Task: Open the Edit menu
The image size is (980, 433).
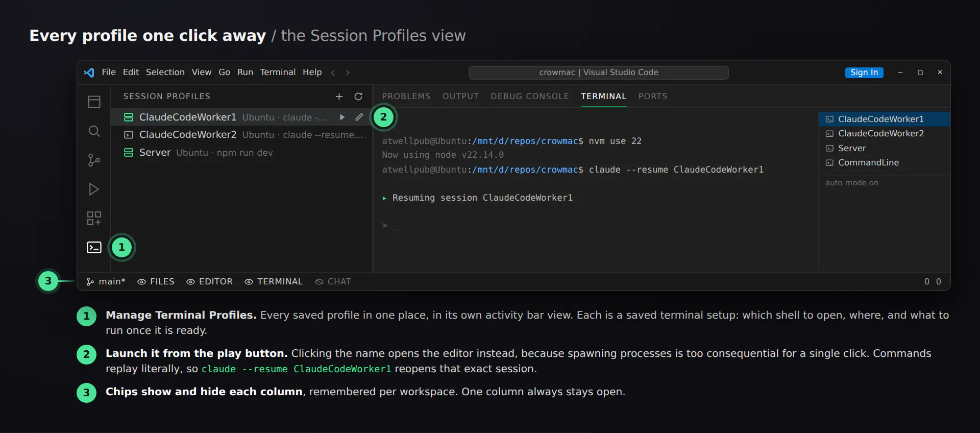Action: 131,73
